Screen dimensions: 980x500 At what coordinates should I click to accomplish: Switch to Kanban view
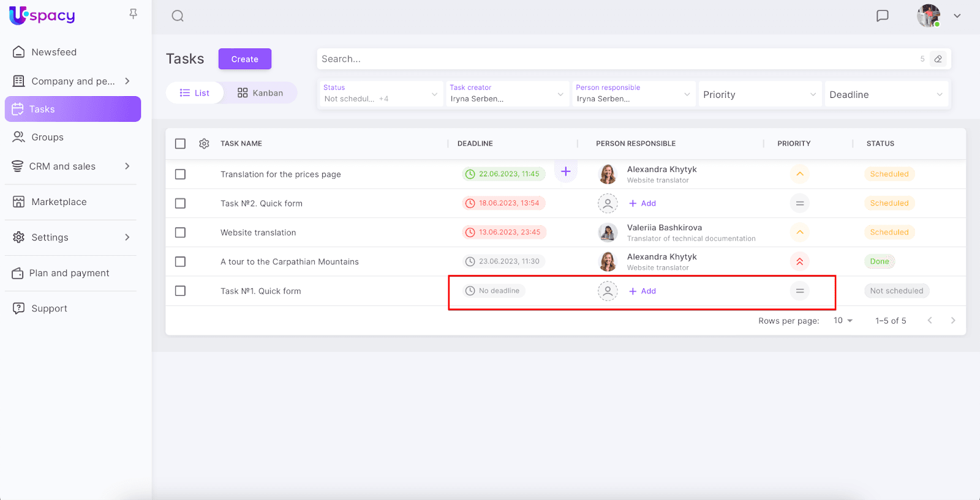(260, 93)
